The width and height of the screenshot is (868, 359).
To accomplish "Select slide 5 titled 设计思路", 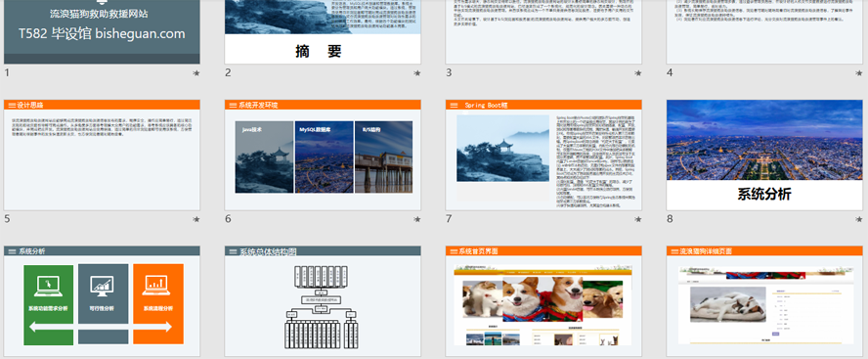I will click(x=102, y=156).
